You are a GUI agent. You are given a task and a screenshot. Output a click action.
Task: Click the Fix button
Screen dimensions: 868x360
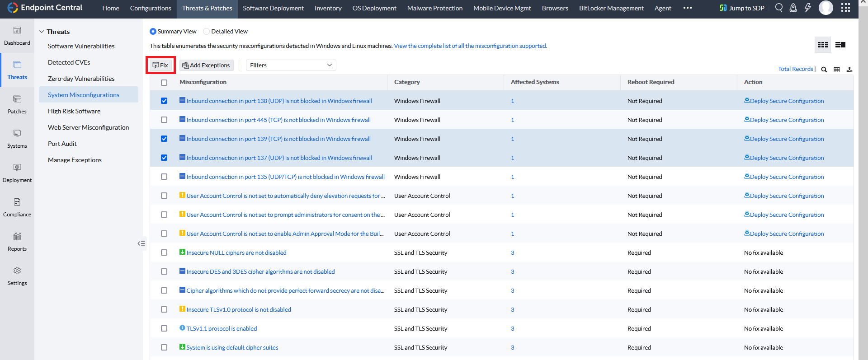(x=160, y=65)
